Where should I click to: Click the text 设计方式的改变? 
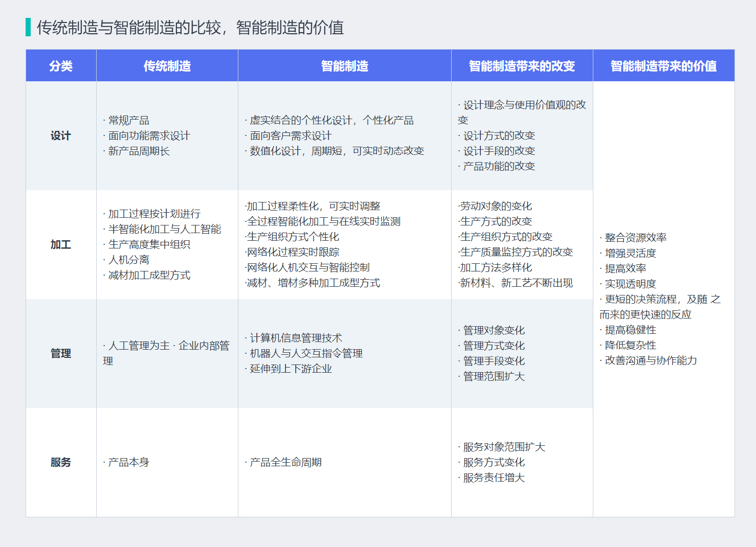pos(497,136)
